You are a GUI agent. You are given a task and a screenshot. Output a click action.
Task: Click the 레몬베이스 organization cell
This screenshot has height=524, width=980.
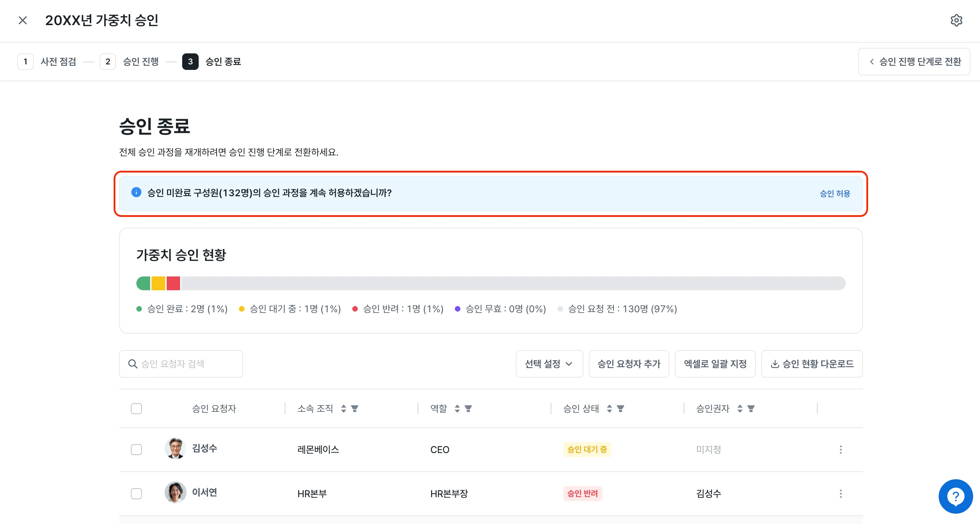click(x=318, y=450)
